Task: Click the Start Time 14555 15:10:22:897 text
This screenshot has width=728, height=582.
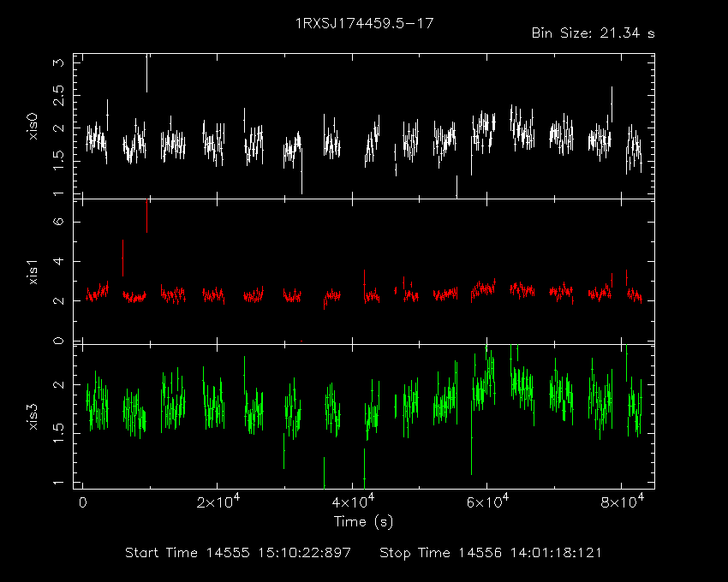Action: (238, 553)
